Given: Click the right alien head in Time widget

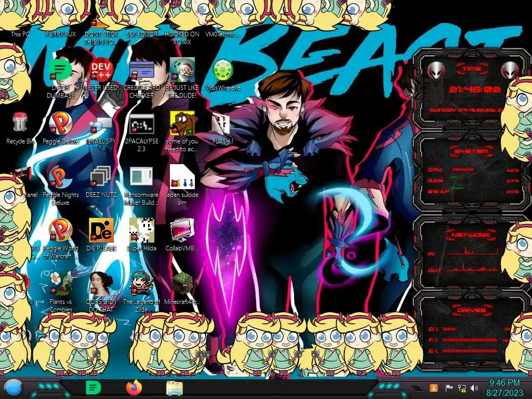Looking at the screenshot, I should coord(509,71).
